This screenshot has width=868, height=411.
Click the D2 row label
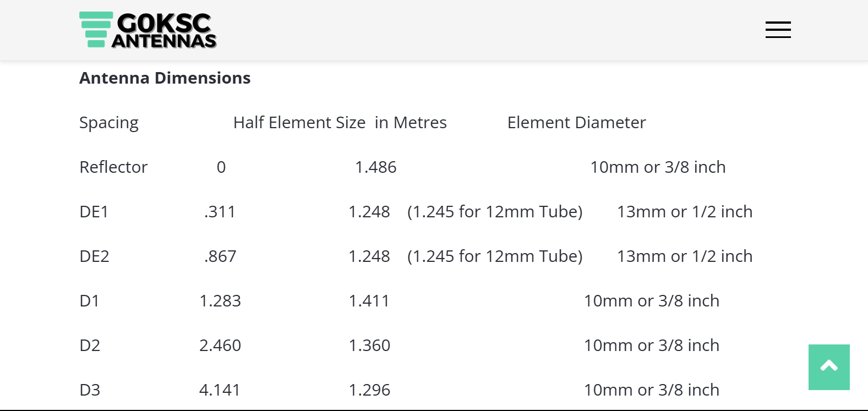(90, 346)
